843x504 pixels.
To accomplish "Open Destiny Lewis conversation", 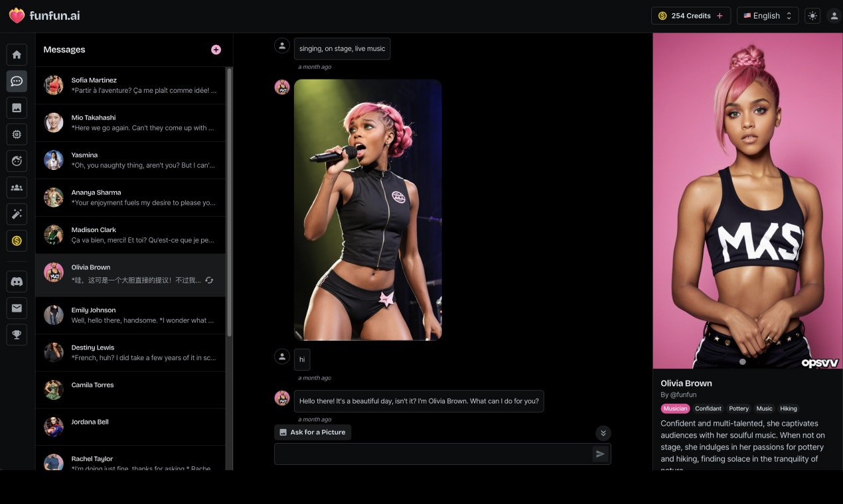I will 131,352.
